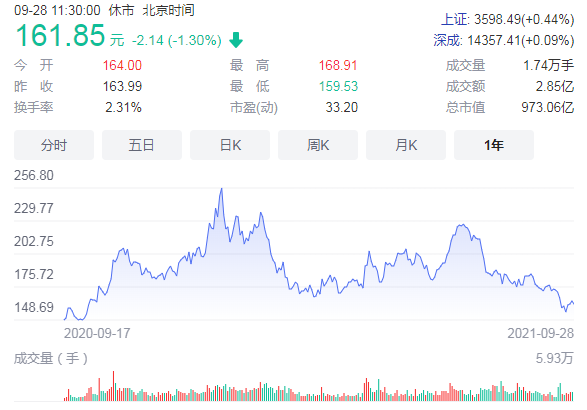The width and height of the screenshot is (587, 410).
Task: Click the 148.69 price axis label
Action: point(34,307)
